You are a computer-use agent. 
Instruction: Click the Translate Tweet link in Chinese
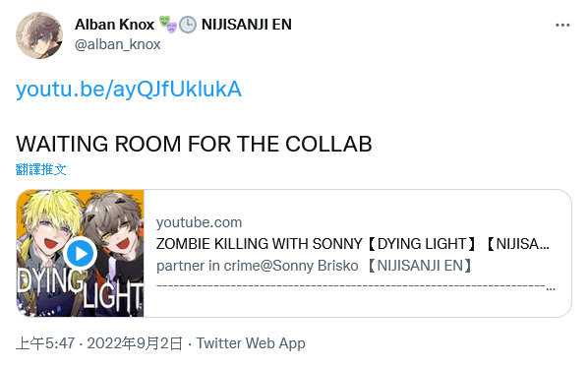[x=41, y=169]
